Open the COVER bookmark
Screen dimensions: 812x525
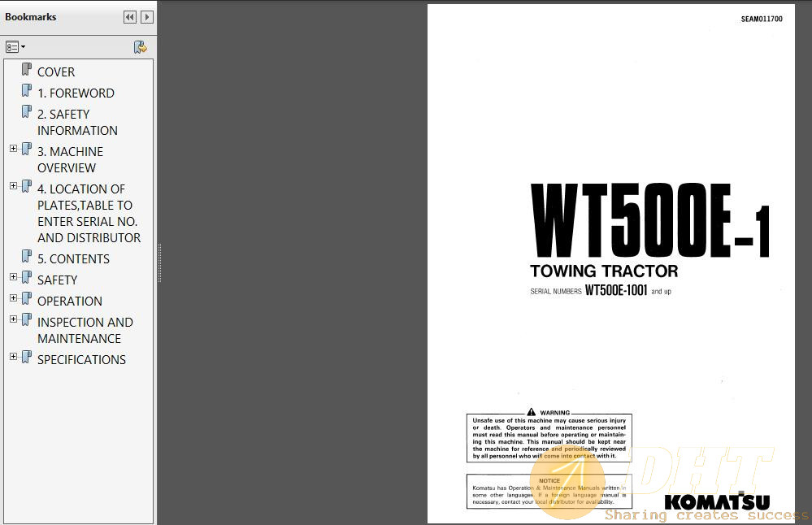point(56,72)
